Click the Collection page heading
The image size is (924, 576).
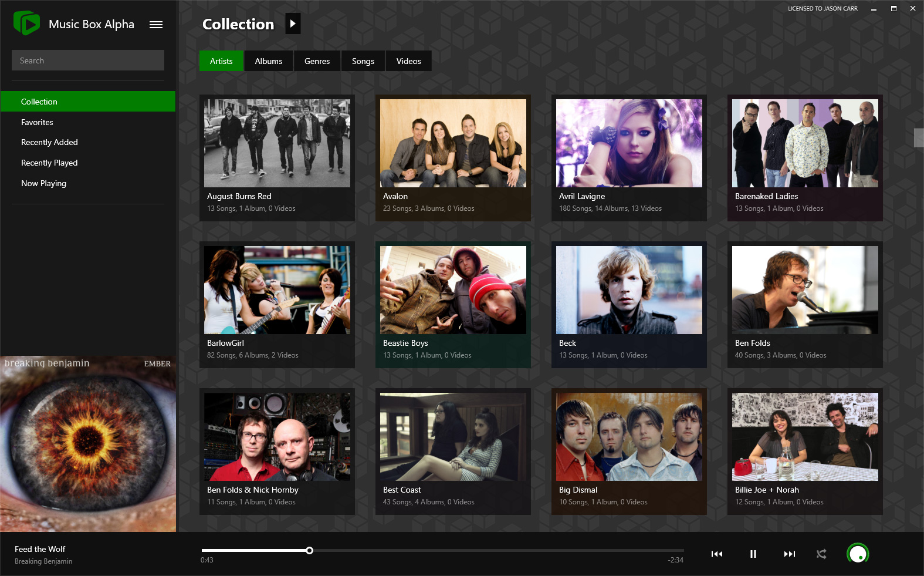click(x=238, y=24)
